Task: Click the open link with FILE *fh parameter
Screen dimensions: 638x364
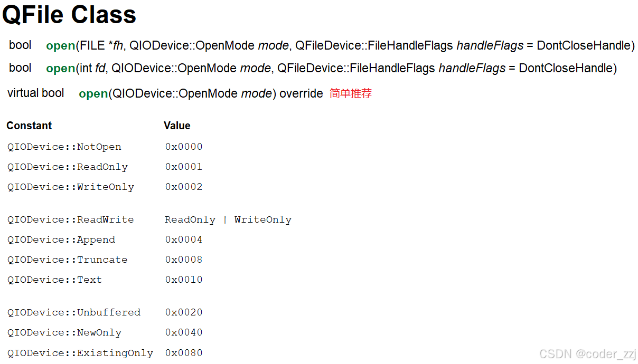Action: tap(60, 46)
